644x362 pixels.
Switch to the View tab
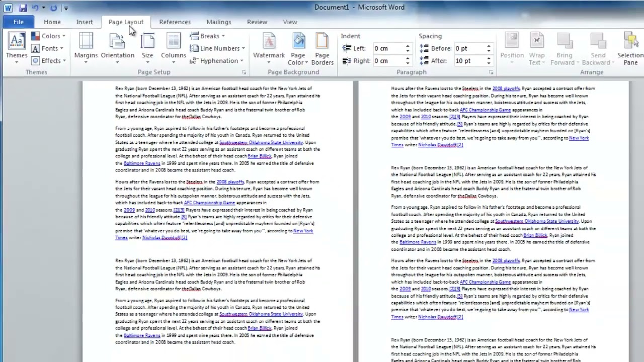click(290, 22)
